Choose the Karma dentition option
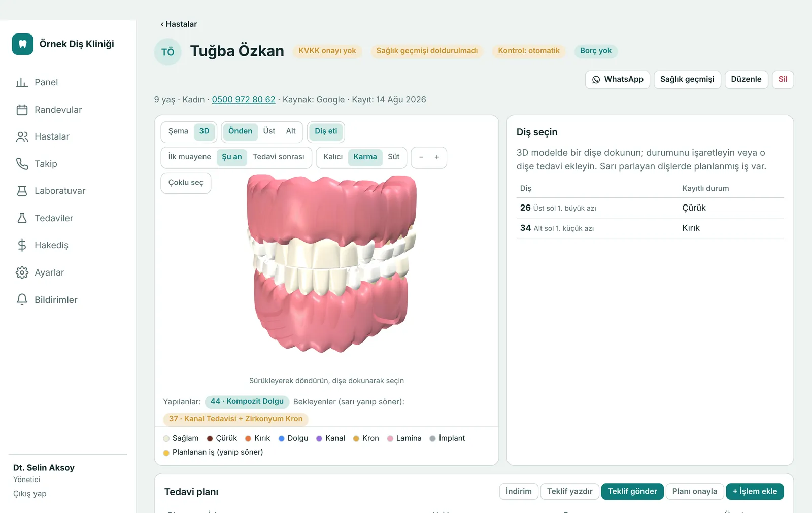 365,157
